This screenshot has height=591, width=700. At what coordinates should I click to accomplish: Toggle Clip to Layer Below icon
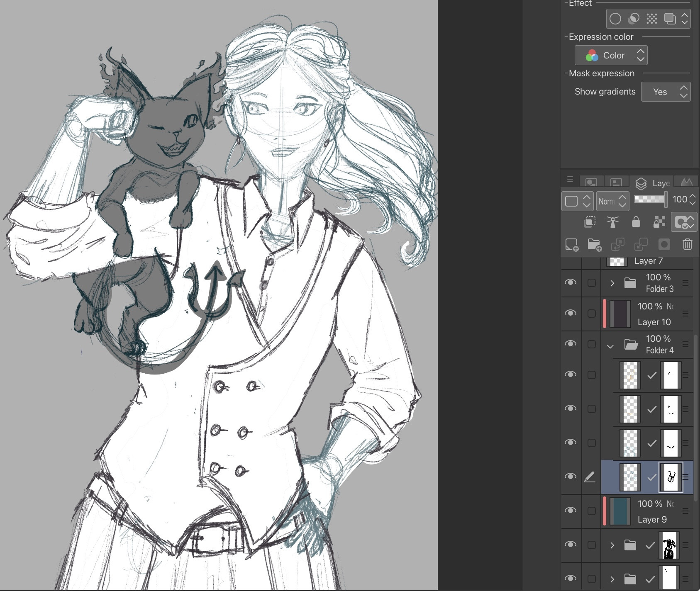tap(590, 222)
